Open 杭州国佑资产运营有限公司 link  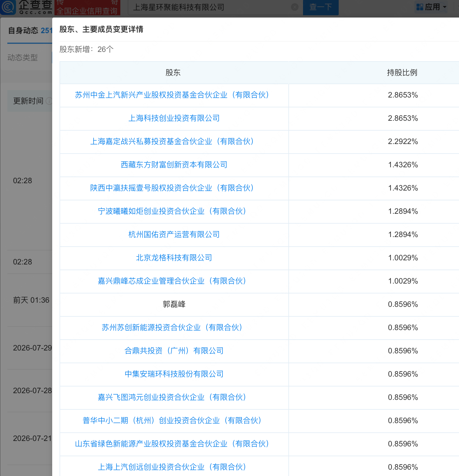[174, 234]
